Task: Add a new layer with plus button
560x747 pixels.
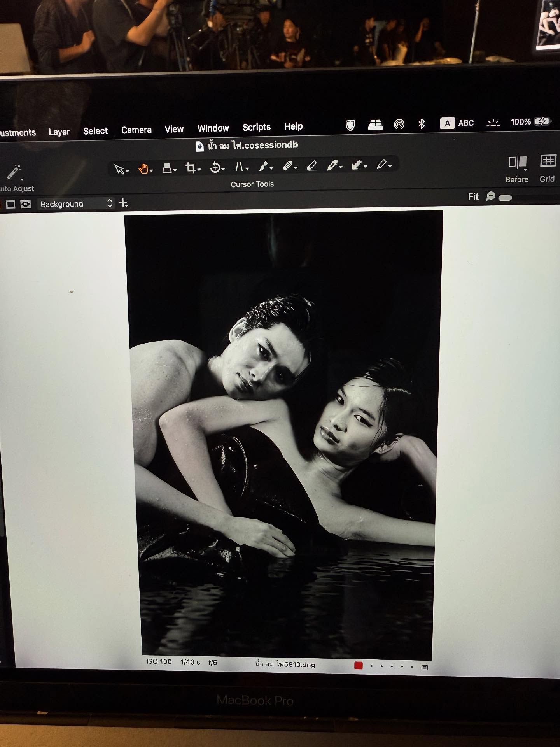Action: (123, 203)
